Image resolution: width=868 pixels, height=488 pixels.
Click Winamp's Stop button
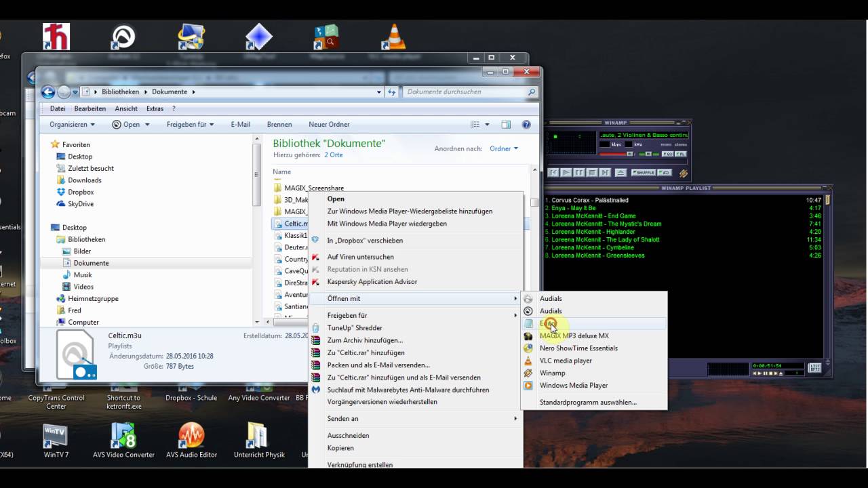(x=592, y=173)
